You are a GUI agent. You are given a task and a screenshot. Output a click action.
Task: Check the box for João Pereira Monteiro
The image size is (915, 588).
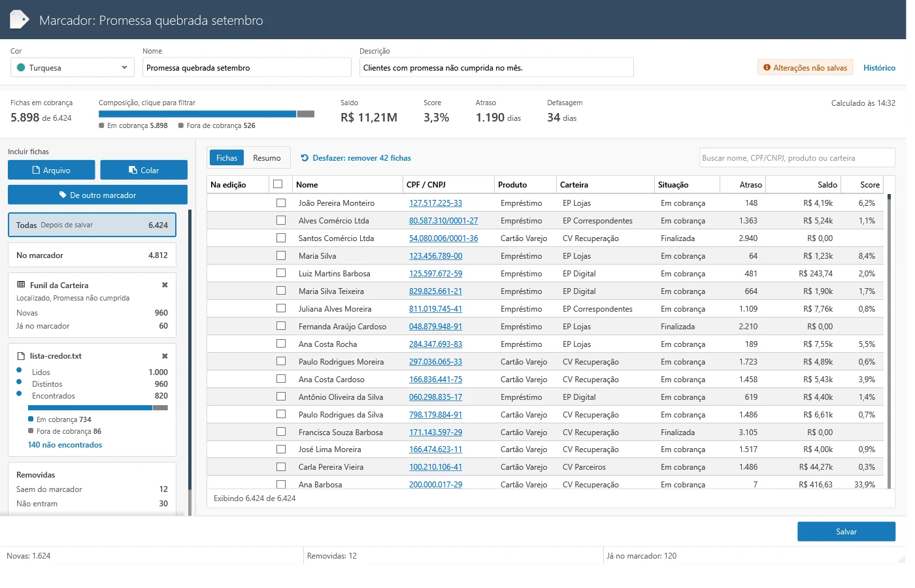coord(281,203)
